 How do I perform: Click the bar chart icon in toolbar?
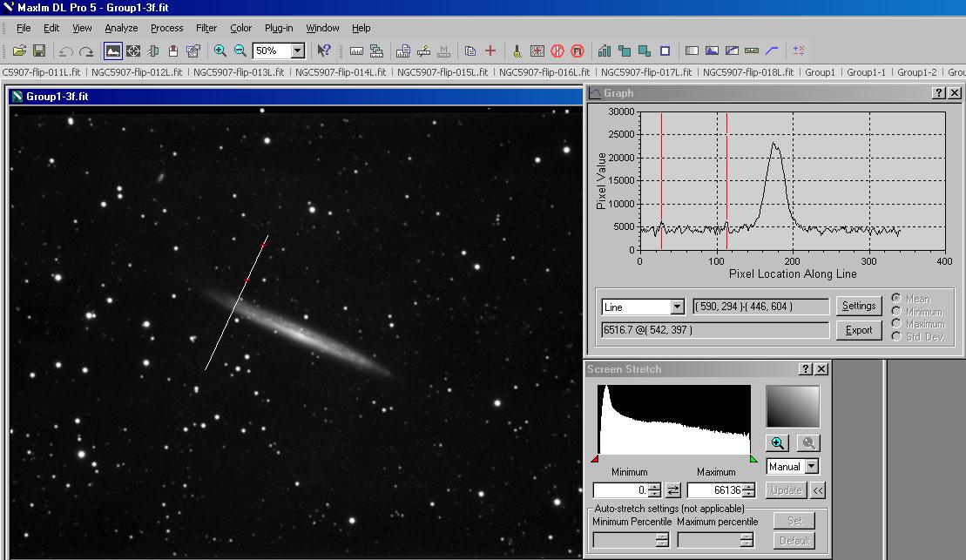tap(605, 51)
